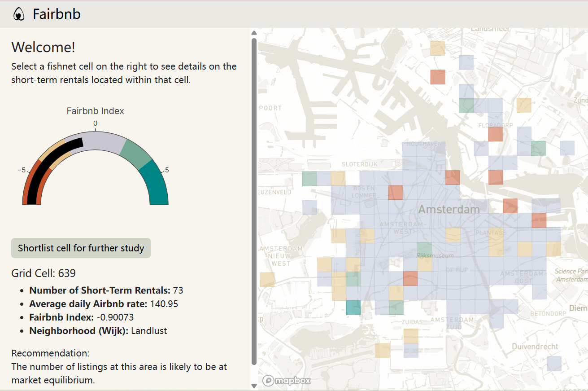Shortlist cell for further study

point(81,248)
